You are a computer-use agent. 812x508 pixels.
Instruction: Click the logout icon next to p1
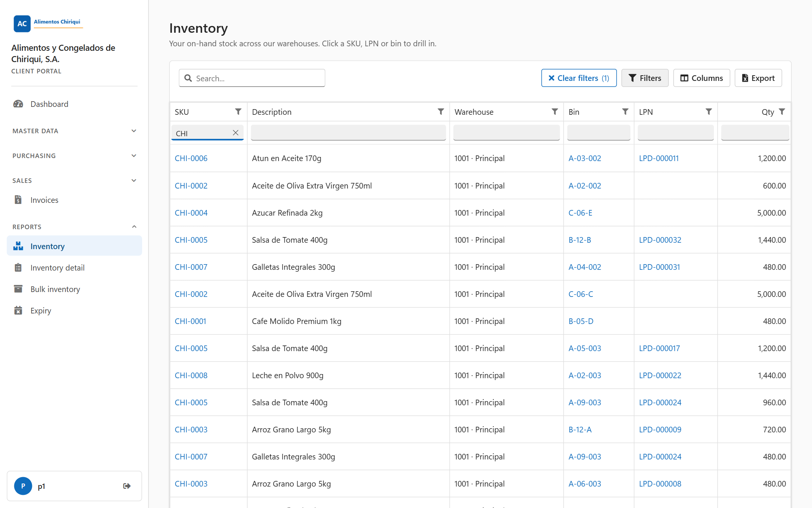click(127, 486)
